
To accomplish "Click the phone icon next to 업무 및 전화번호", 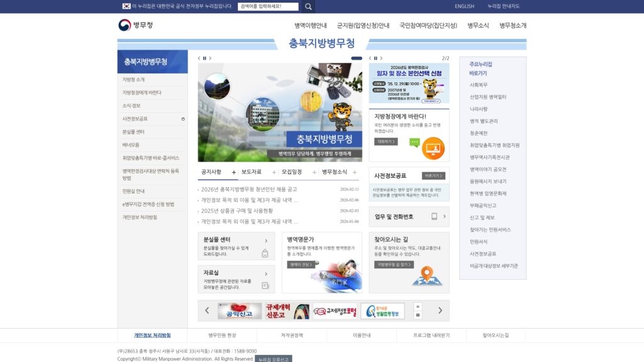I will click(x=433, y=217).
